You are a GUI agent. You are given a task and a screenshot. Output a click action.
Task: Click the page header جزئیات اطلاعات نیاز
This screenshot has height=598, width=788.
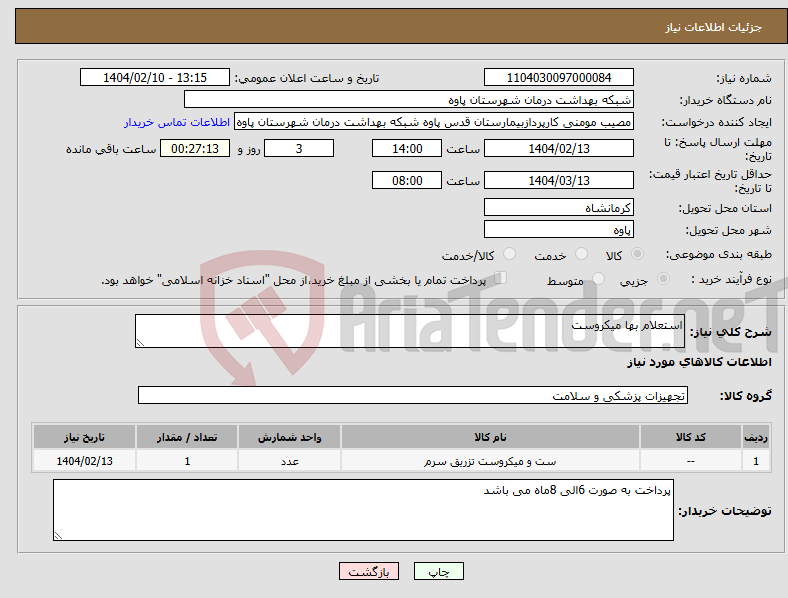[x=714, y=27]
